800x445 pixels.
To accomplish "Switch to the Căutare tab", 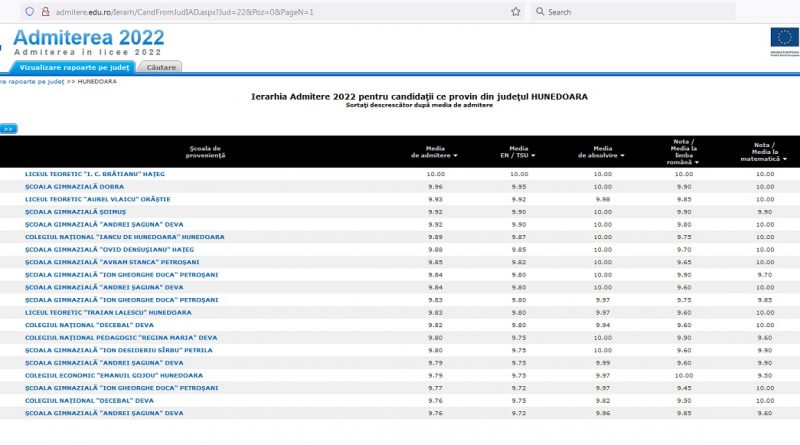I will pyautogui.click(x=163, y=66).
